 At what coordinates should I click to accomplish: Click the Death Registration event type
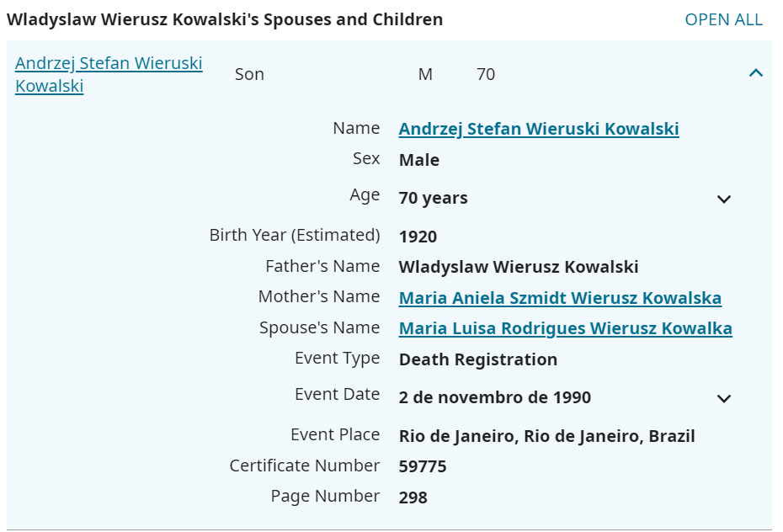[478, 359]
